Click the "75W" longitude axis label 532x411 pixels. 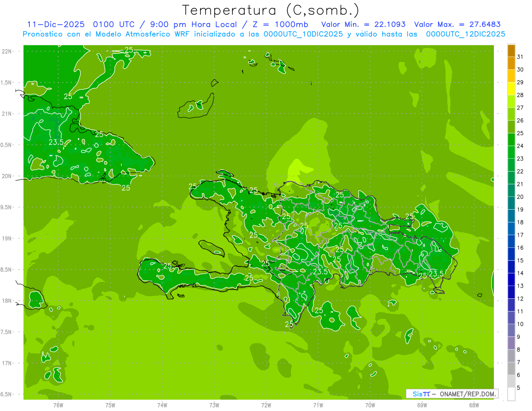(110, 405)
